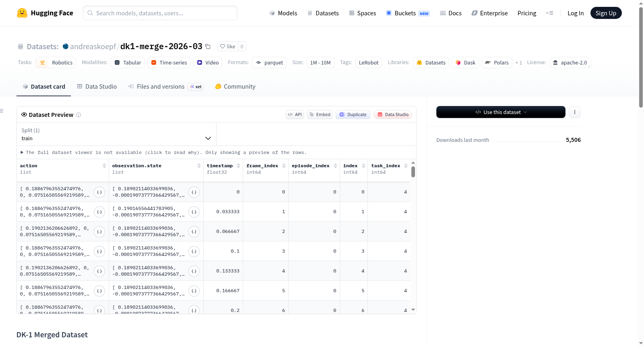Expand observation.state cell in timestamp 0.066667 row
This screenshot has width=644, height=347.
point(194,232)
